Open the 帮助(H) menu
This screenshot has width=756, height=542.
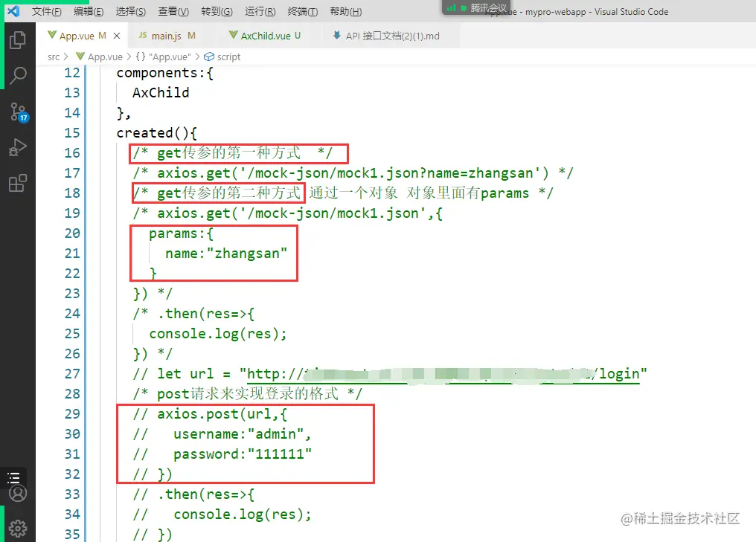(x=346, y=12)
